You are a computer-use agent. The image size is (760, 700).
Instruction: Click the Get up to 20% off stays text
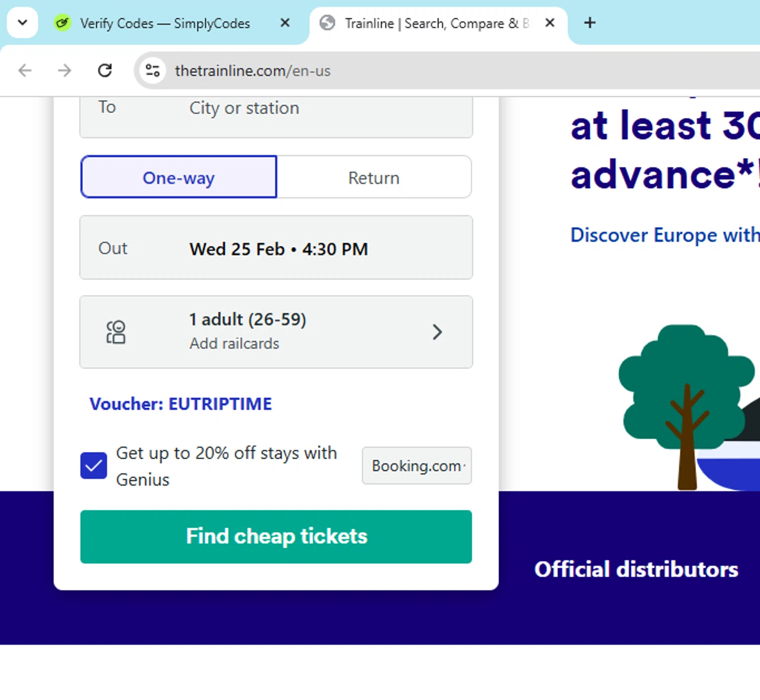pyautogui.click(x=226, y=466)
